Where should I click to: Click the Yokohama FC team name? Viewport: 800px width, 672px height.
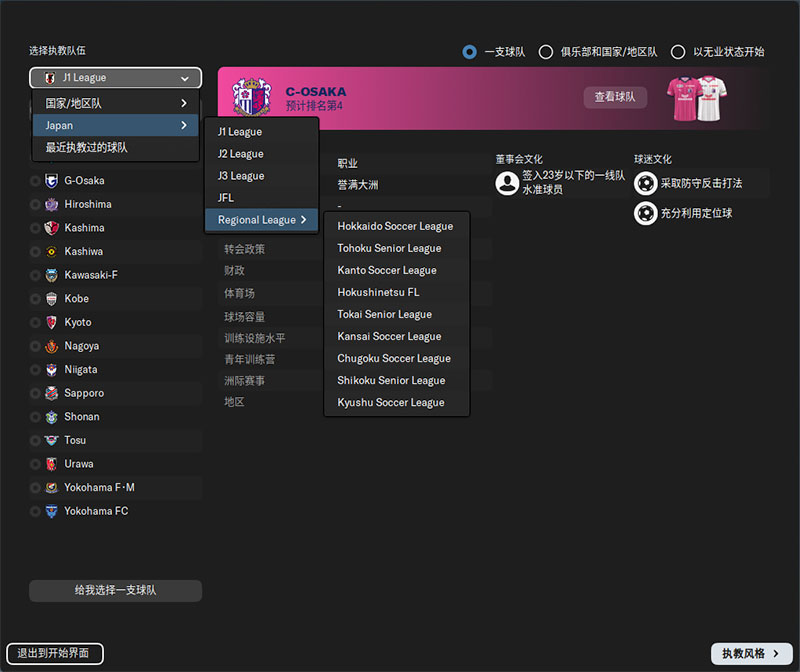pyautogui.click(x=96, y=511)
